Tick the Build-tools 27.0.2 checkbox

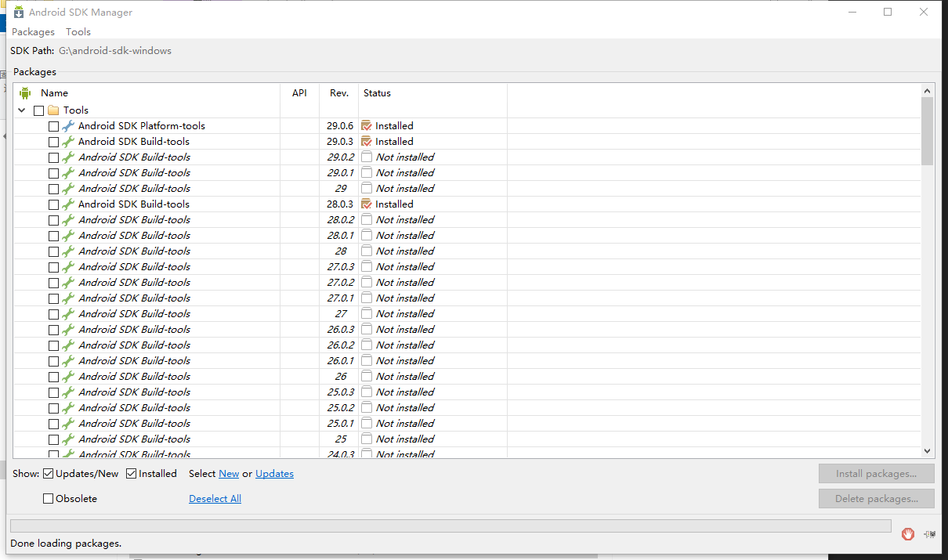click(x=53, y=283)
